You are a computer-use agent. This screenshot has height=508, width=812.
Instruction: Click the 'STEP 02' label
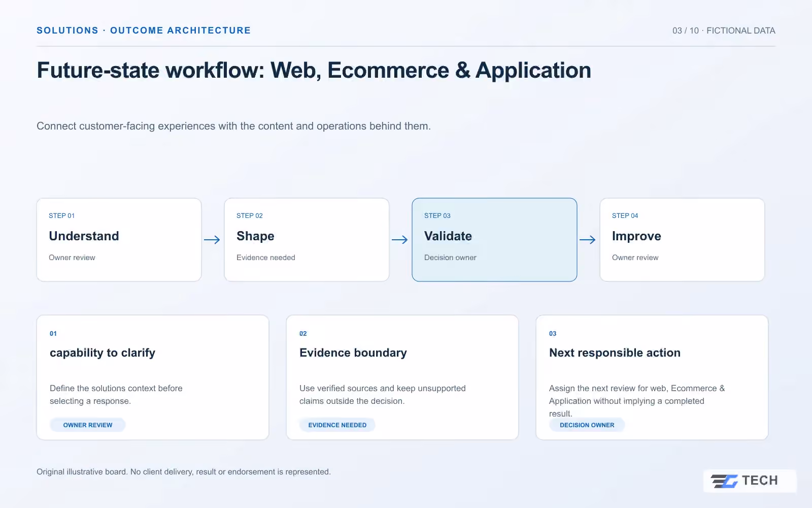point(250,216)
